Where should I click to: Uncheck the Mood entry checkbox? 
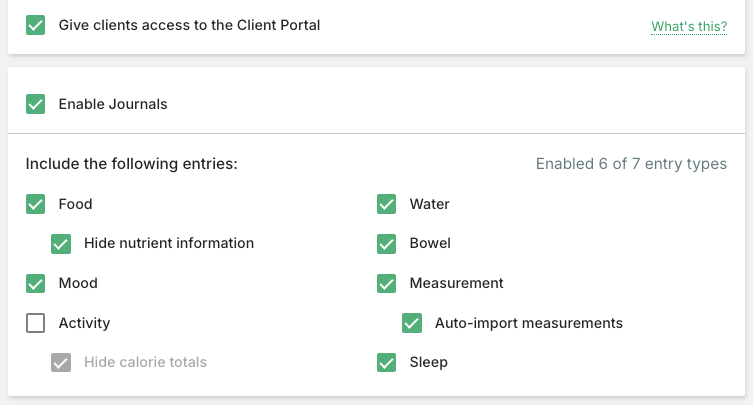click(x=36, y=283)
